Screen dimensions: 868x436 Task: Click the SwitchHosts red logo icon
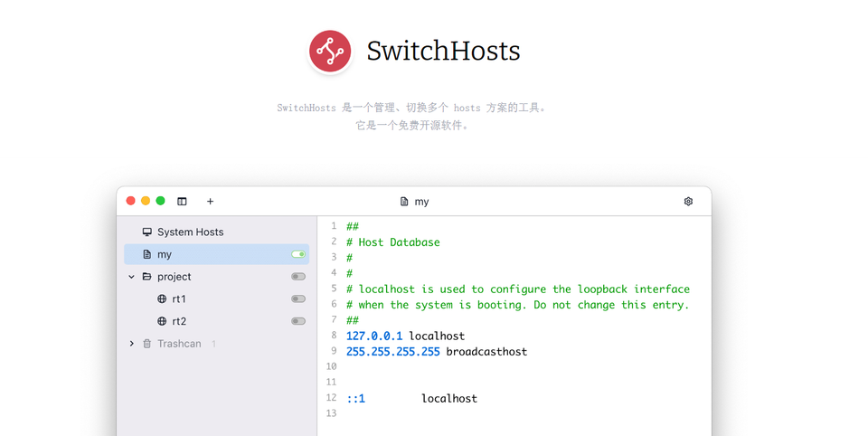click(x=330, y=51)
